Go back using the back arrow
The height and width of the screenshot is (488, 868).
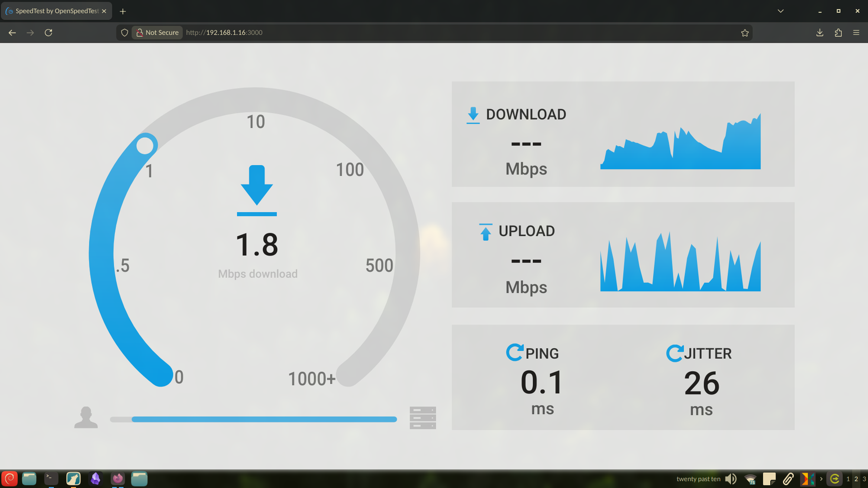click(12, 32)
